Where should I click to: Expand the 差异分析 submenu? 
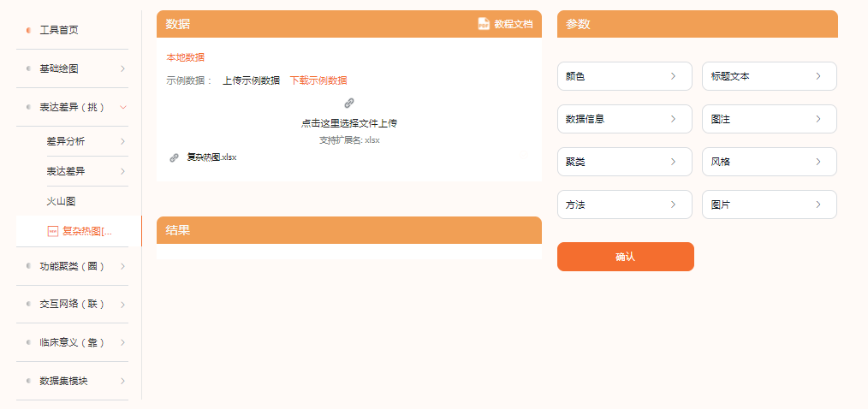[87, 141]
